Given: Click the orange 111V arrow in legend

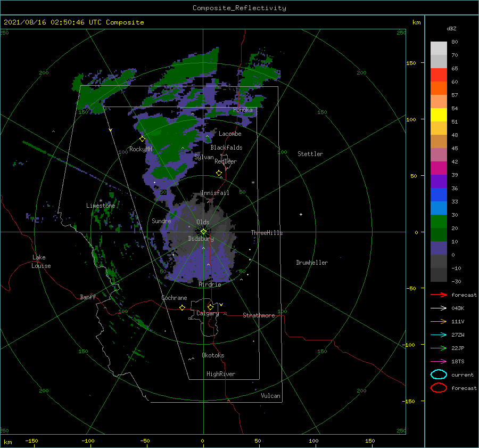Looking at the screenshot, I should pyautogui.click(x=439, y=321).
